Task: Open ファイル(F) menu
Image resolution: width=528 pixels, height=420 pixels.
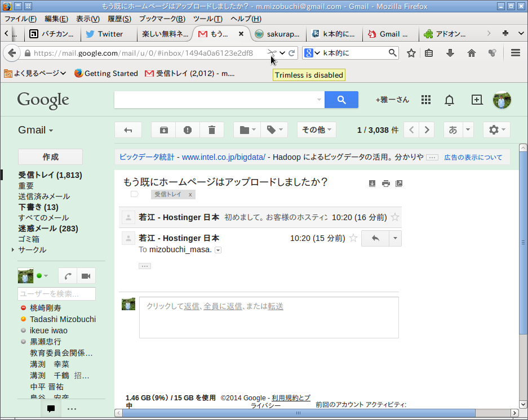Action: point(20,19)
